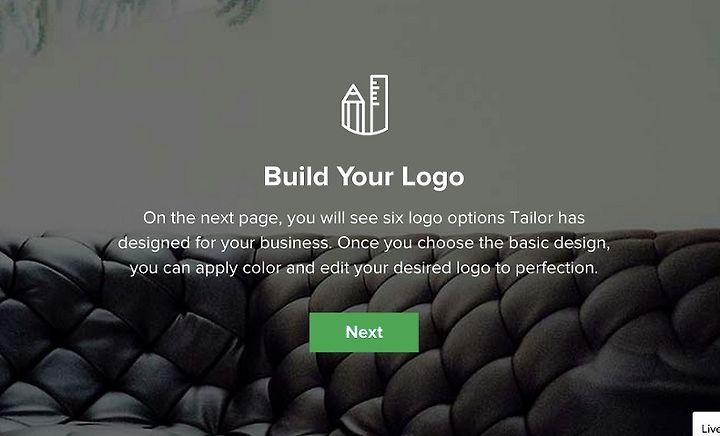720x436 pixels.
Task: Select the pencil shape inside the icon
Action: (x=353, y=108)
